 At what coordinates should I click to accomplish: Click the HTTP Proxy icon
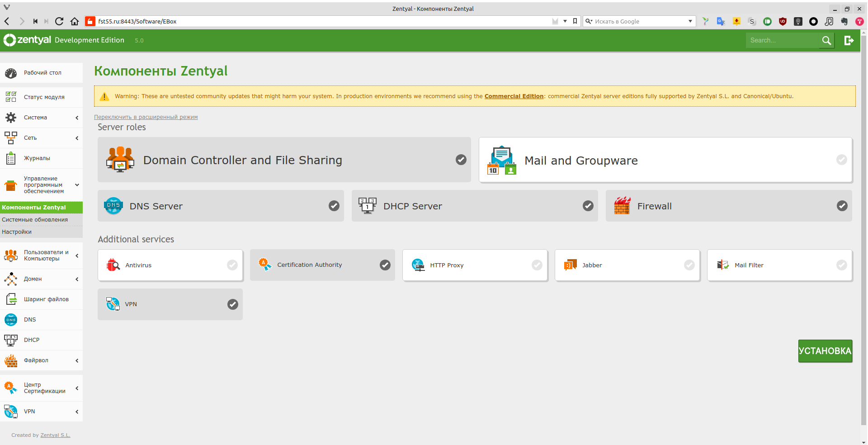click(418, 265)
